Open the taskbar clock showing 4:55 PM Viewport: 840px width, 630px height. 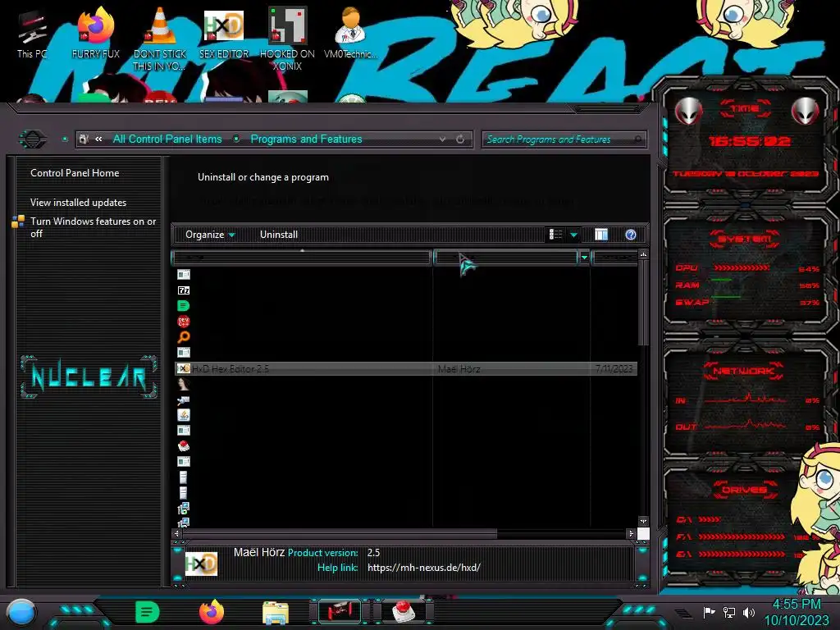pos(796,612)
